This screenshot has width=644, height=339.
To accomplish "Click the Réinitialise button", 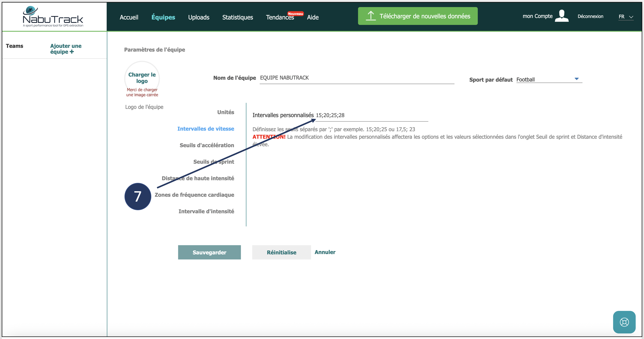I will (281, 252).
